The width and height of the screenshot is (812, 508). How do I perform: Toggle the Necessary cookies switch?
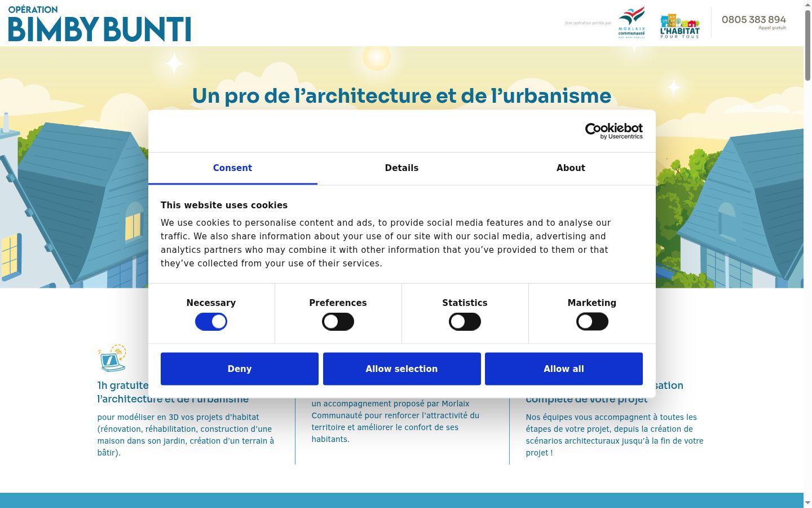pos(211,322)
